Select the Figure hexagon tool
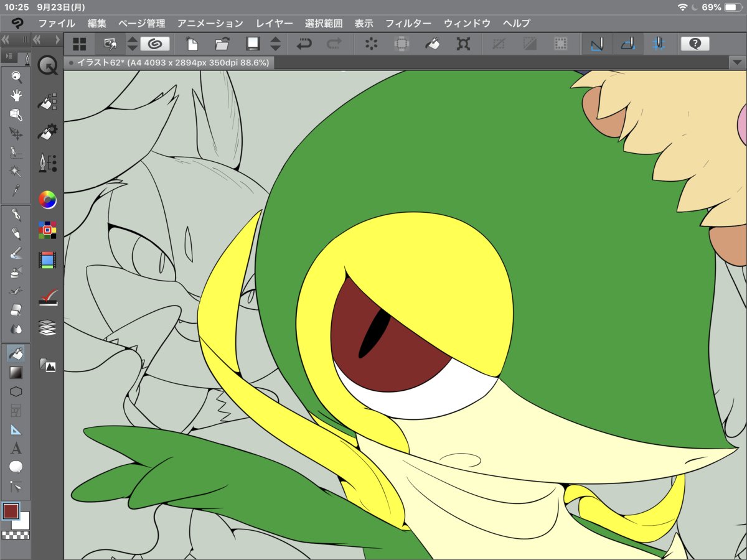The width and height of the screenshot is (747, 560). coord(16,391)
